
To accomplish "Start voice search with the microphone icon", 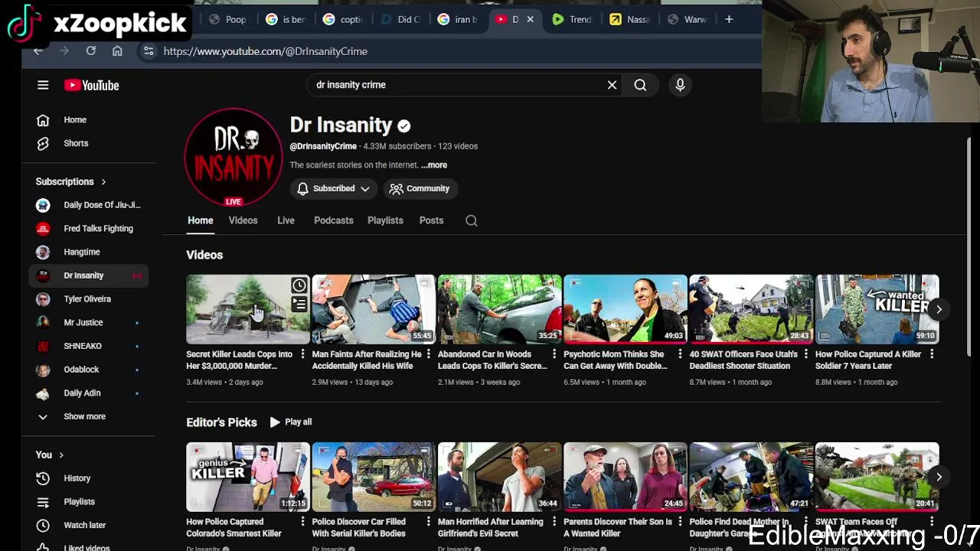I will tap(680, 85).
